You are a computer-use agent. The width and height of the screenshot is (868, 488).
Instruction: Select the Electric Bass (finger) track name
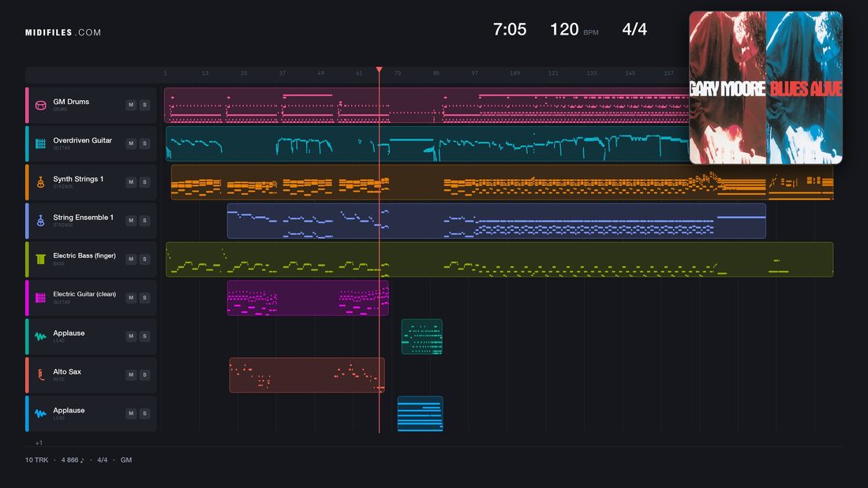pyautogui.click(x=84, y=255)
